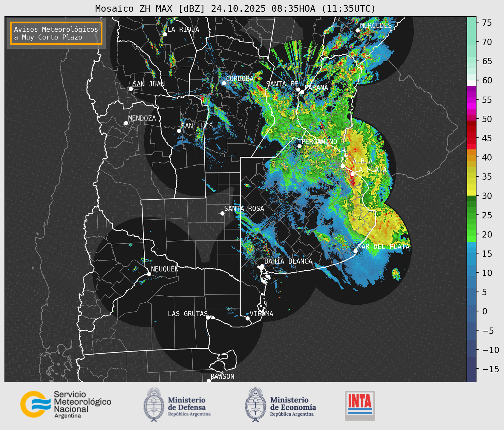The height and width of the screenshot is (430, 504).
Task: Click the −15 label on the color scale
Action: click(x=490, y=369)
